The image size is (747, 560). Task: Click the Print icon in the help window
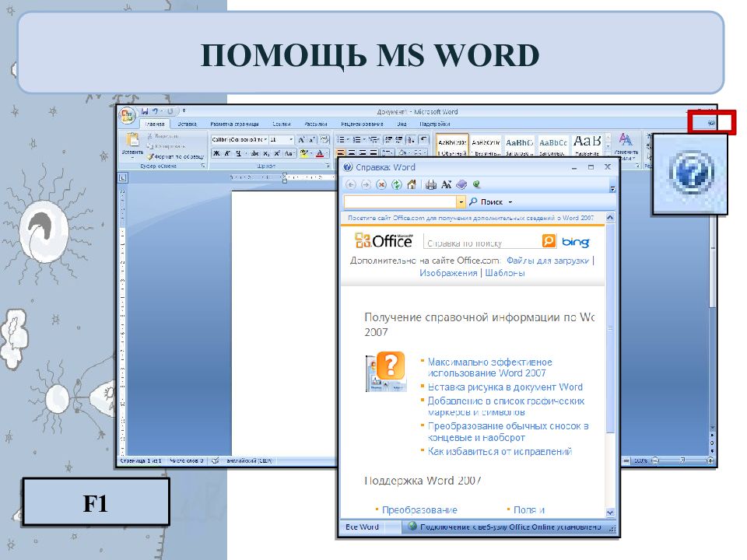pyautogui.click(x=430, y=185)
